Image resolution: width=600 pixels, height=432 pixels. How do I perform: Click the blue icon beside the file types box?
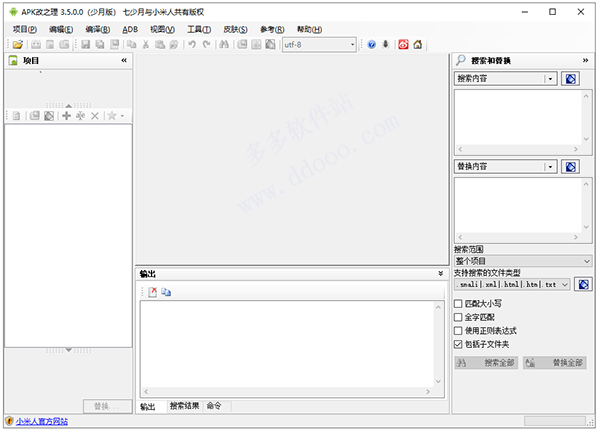[584, 285]
